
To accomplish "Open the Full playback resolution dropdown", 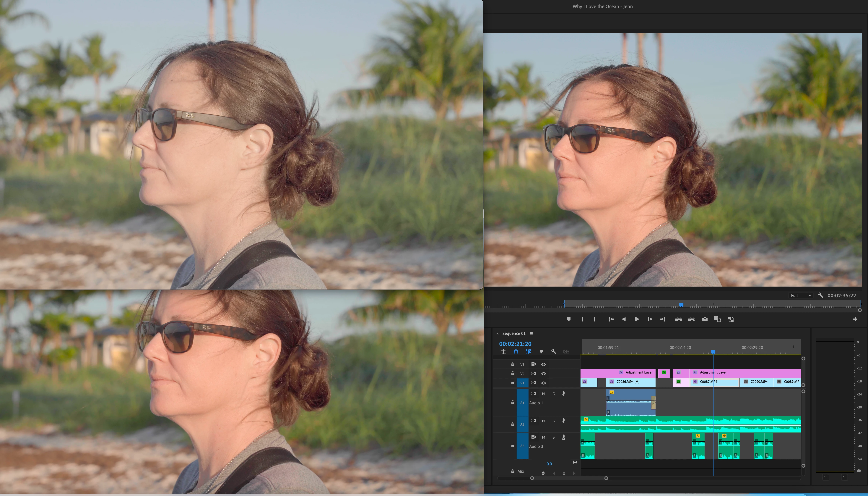I will point(801,295).
